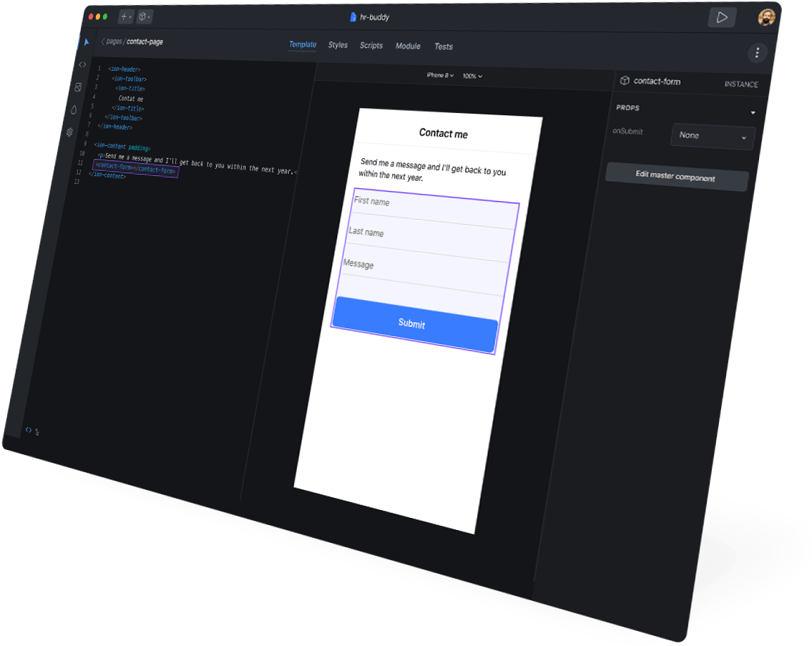Collapse the PROPS section arrow
The width and height of the screenshot is (812, 646).
tap(753, 113)
